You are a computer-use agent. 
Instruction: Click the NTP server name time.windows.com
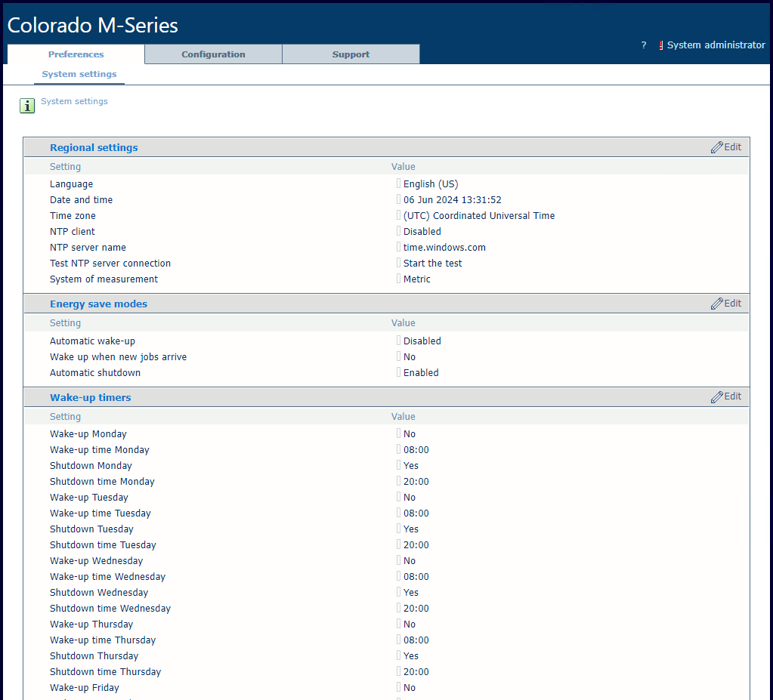tap(444, 248)
